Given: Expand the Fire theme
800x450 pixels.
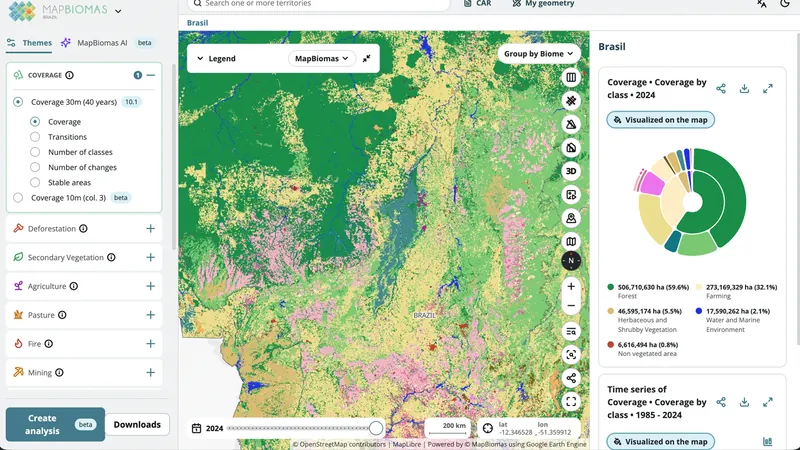Looking at the screenshot, I should pos(151,344).
